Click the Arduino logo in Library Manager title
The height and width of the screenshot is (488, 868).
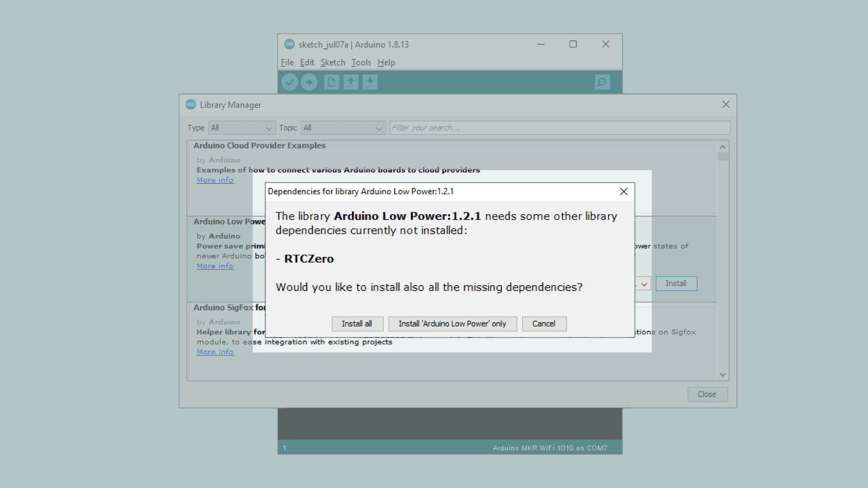[x=191, y=104]
